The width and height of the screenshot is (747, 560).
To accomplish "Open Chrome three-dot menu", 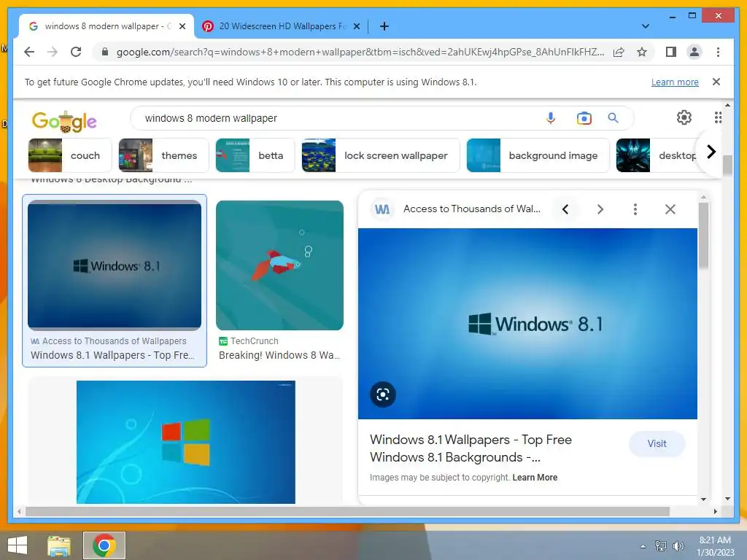I will point(718,52).
